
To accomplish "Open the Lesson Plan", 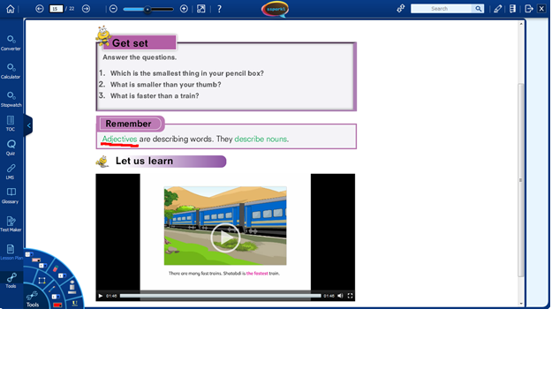I will [x=11, y=253].
